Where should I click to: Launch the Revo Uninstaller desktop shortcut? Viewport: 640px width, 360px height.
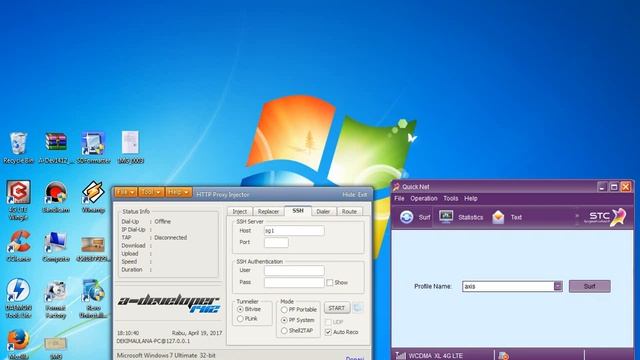tap(93, 291)
